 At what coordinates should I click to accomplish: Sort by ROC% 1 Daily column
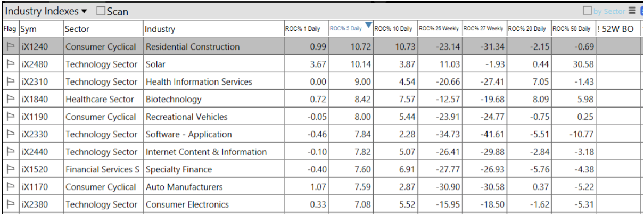click(x=302, y=29)
